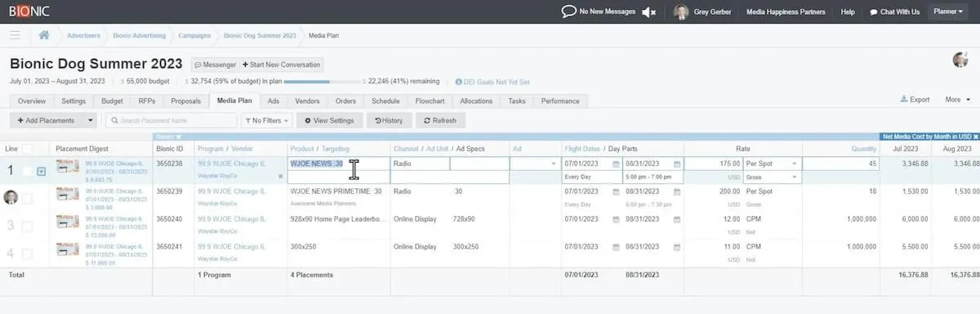Image resolution: width=980 pixels, height=314 pixels.
Task: Click the search magnifier icon
Action: [114, 120]
